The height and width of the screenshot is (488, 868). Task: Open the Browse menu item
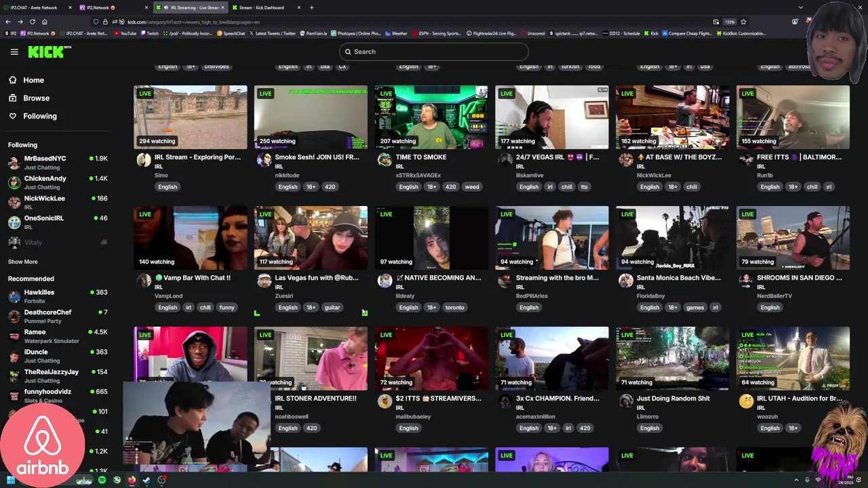[36, 98]
